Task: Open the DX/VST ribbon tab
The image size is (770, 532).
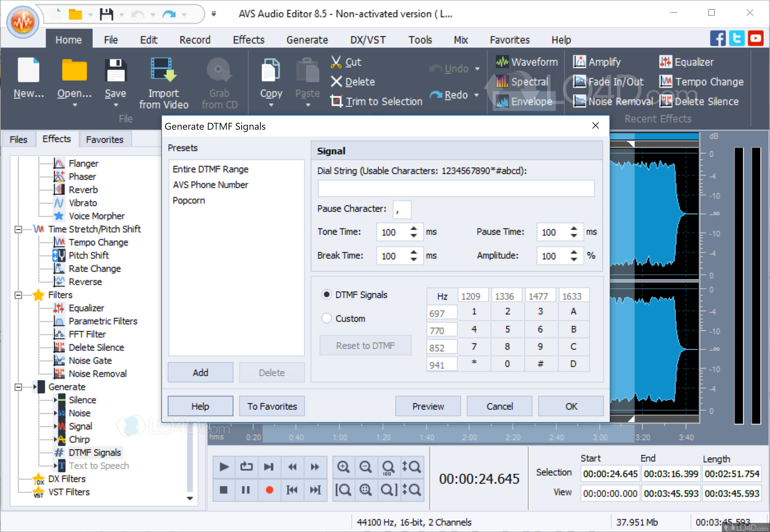Action: click(368, 40)
